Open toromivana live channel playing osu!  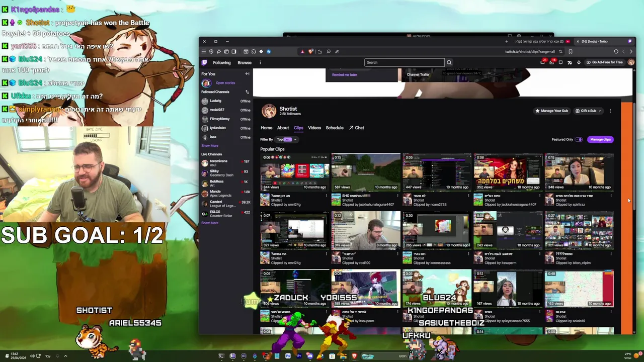coord(226,163)
